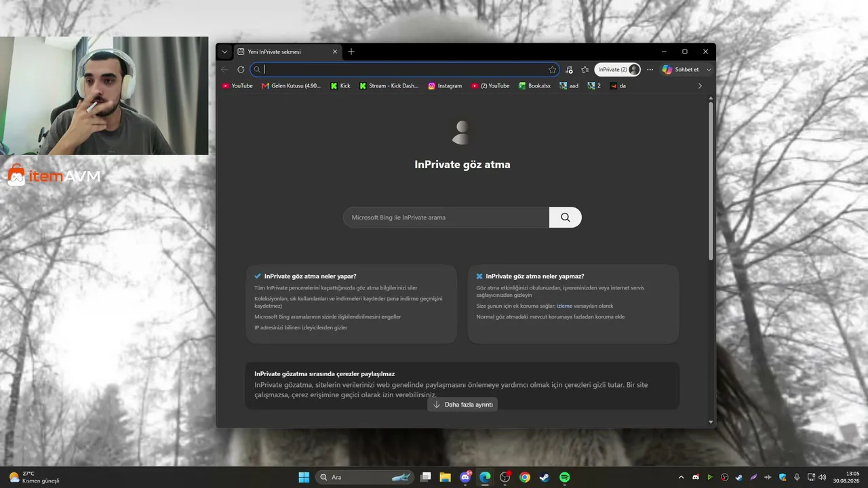Open the tab actions menu chevron
This screenshot has width=868, height=488.
tap(224, 52)
